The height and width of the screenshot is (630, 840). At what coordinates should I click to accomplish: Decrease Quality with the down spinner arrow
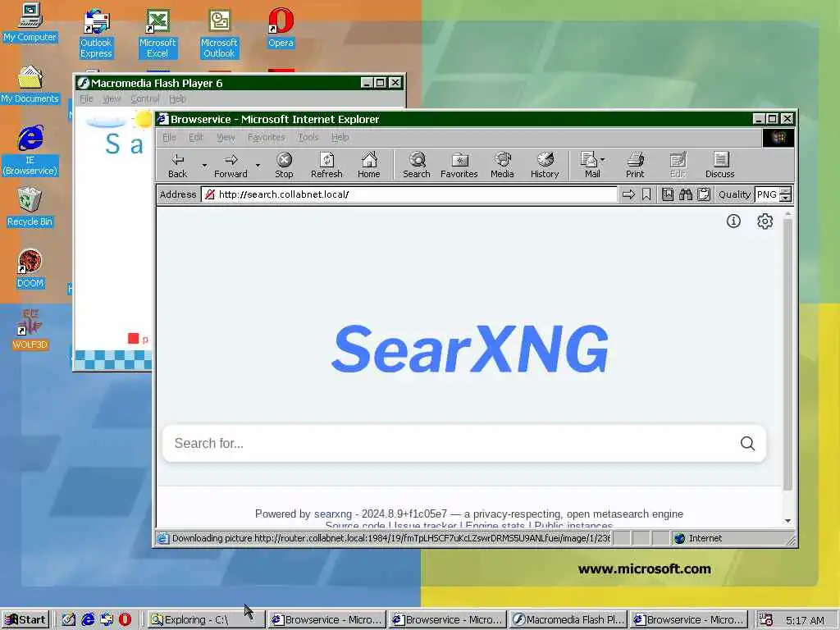click(x=785, y=199)
